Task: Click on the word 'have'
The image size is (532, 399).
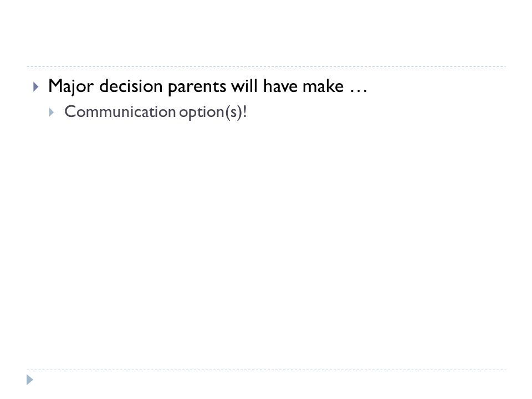Action: (x=280, y=86)
